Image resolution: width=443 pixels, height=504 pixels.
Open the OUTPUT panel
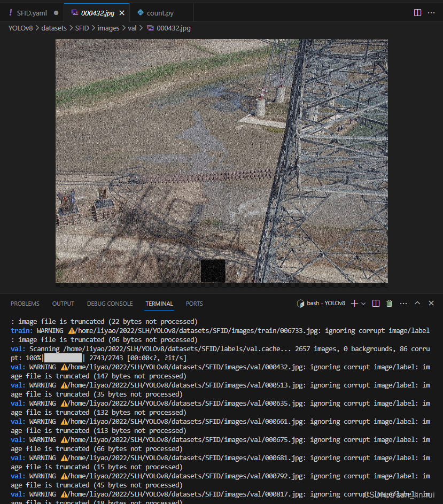pos(63,303)
